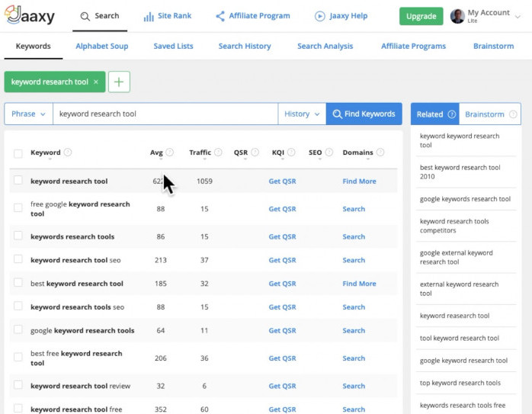This screenshot has height=414, width=532.
Task: Check the box for google keyword research tools
Action: coord(18,329)
